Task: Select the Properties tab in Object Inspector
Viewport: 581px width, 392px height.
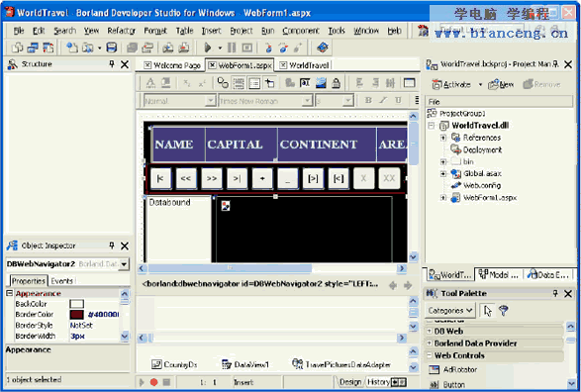Action: pyautogui.click(x=28, y=281)
